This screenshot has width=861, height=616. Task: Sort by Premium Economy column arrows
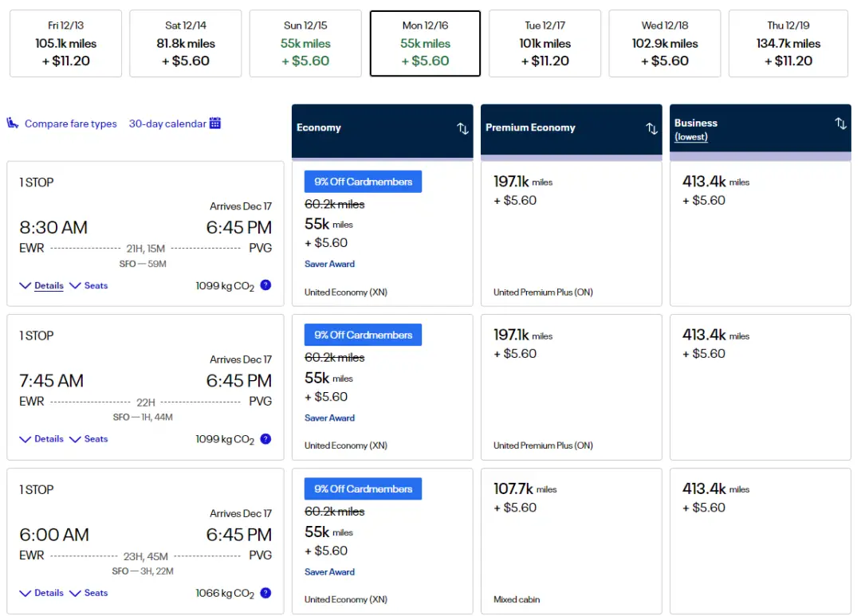(651, 128)
